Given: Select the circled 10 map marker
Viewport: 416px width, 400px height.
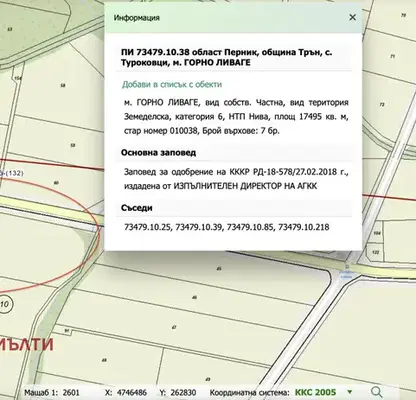Looking at the screenshot, I should [4, 304].
